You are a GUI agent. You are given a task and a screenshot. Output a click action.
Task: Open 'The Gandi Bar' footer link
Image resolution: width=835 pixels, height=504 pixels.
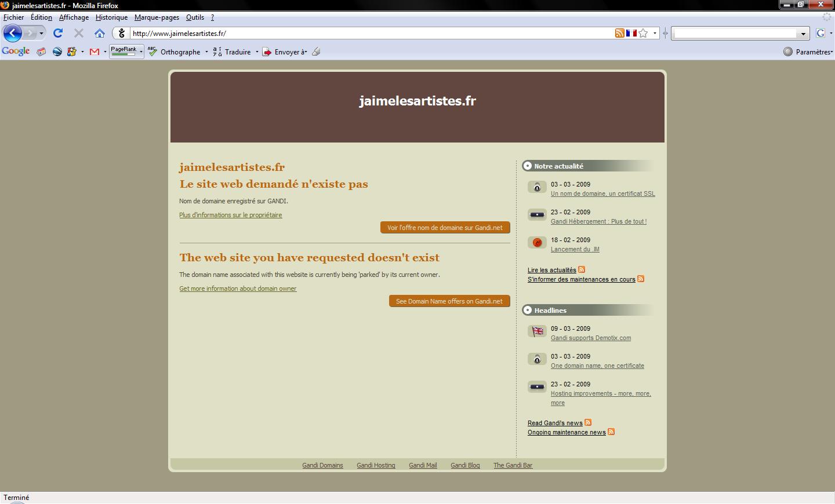tap(513, 465)
